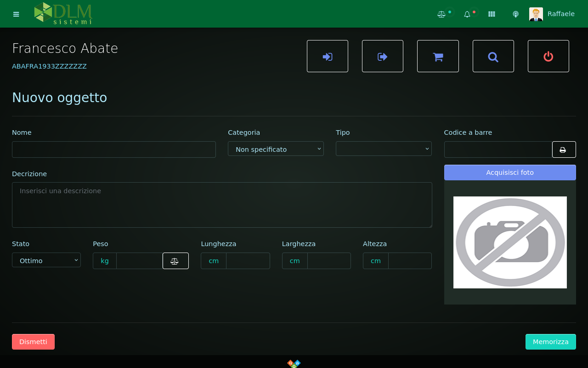Click the sign-out arrow button
The image size is (588, 368).
(383, 57)
